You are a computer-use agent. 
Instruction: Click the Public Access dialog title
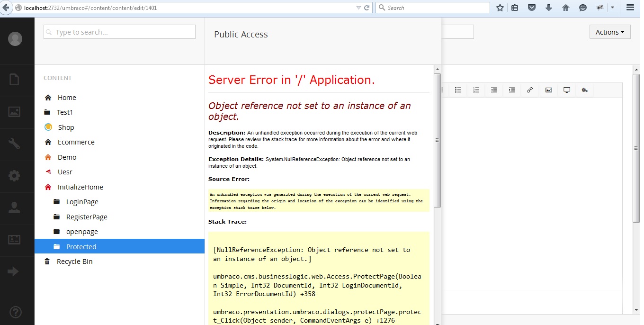[x=241, y=35]
